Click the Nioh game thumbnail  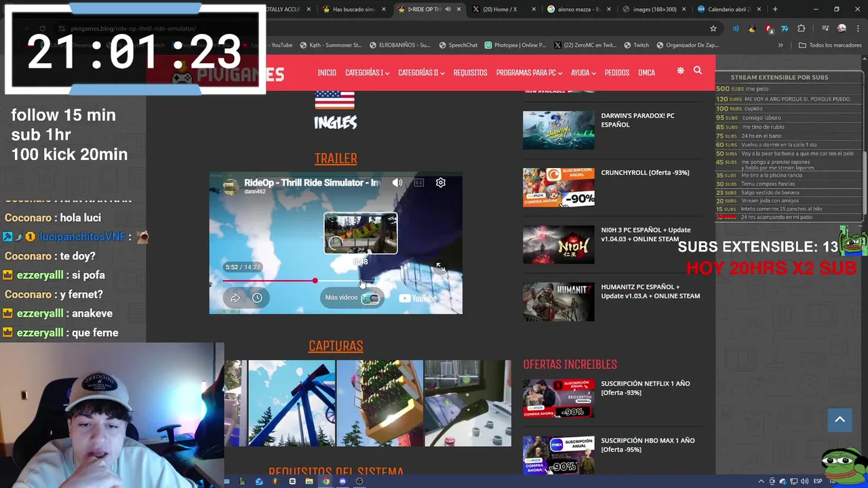pyautogui.click(x=559, y=244)
